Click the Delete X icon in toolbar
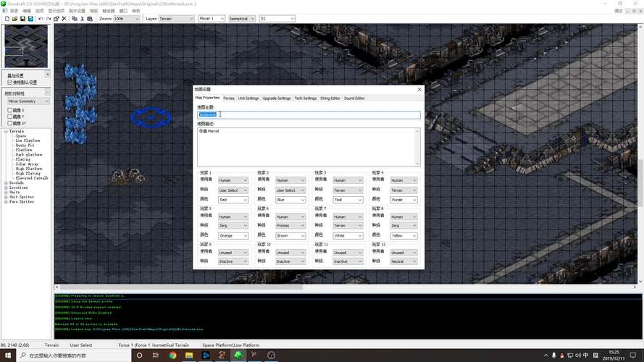 (64, 19)
